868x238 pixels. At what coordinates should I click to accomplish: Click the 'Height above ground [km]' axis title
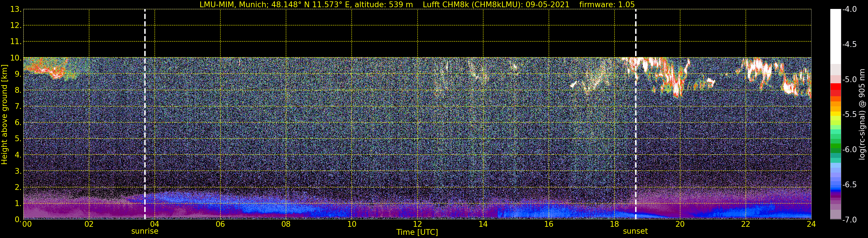(x=4, y=115)
